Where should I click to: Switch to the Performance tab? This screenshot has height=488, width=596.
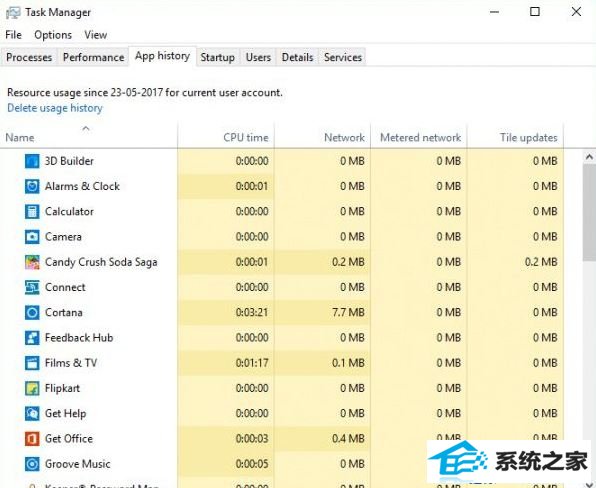(x=94, y=57)
